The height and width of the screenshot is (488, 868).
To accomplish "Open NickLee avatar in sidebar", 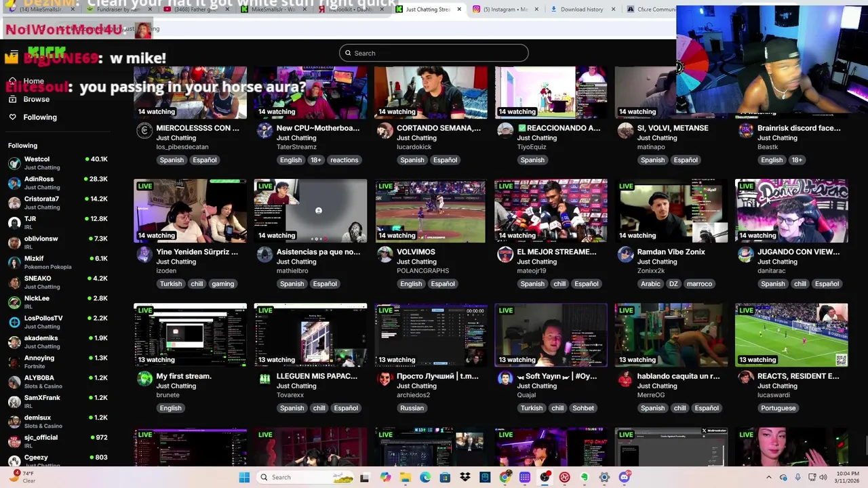I will click(x=14, y=302).
